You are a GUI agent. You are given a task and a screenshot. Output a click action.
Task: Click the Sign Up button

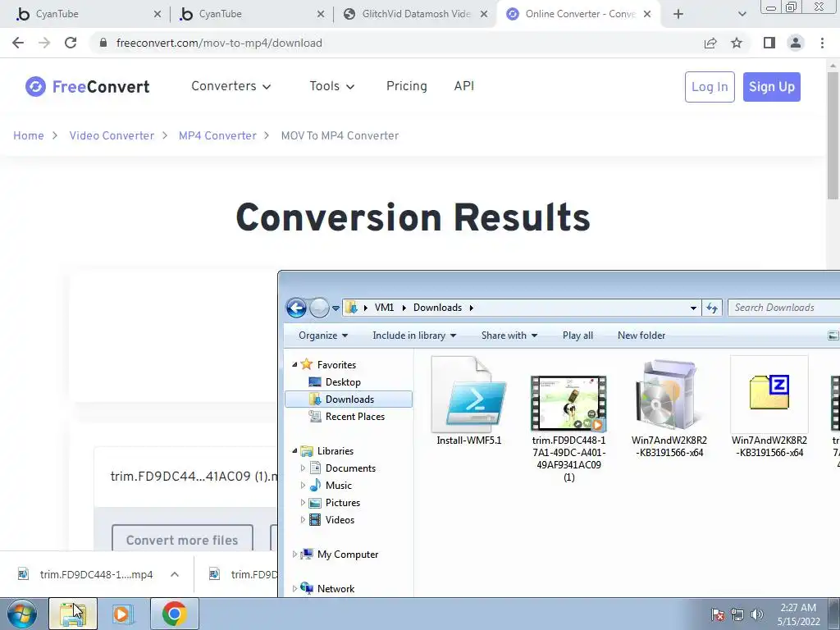click(x=771, y=87)
